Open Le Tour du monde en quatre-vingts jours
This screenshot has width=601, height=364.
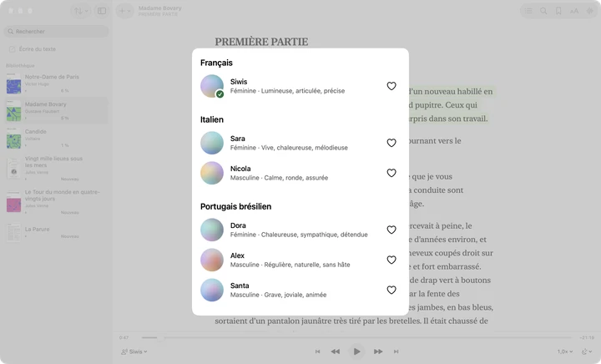(x=57, y=201)
